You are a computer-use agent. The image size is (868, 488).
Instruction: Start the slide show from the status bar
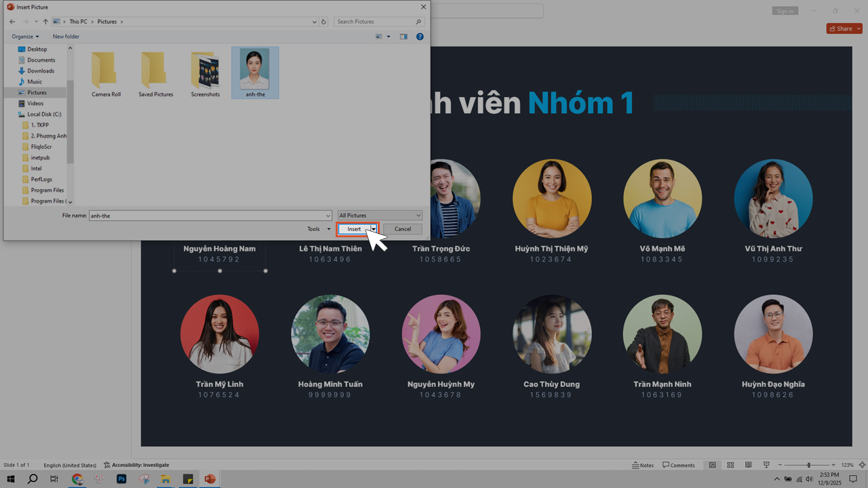[x=766, y=465]
